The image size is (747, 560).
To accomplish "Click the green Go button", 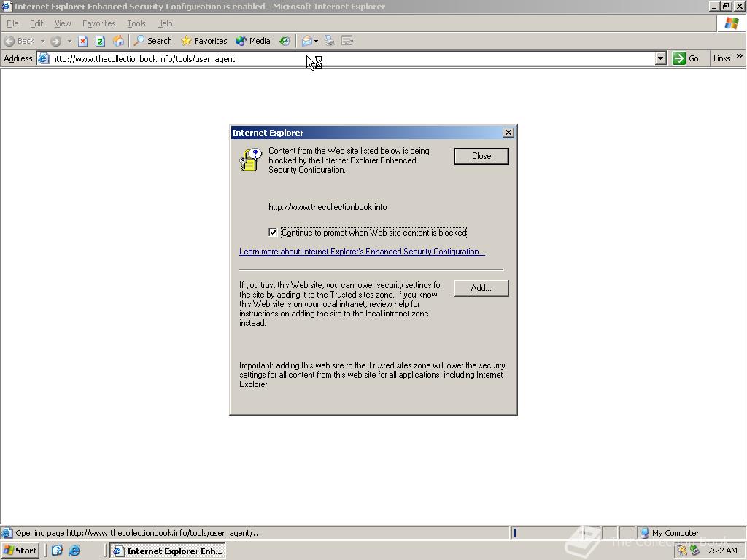I will tap(686, 58).
